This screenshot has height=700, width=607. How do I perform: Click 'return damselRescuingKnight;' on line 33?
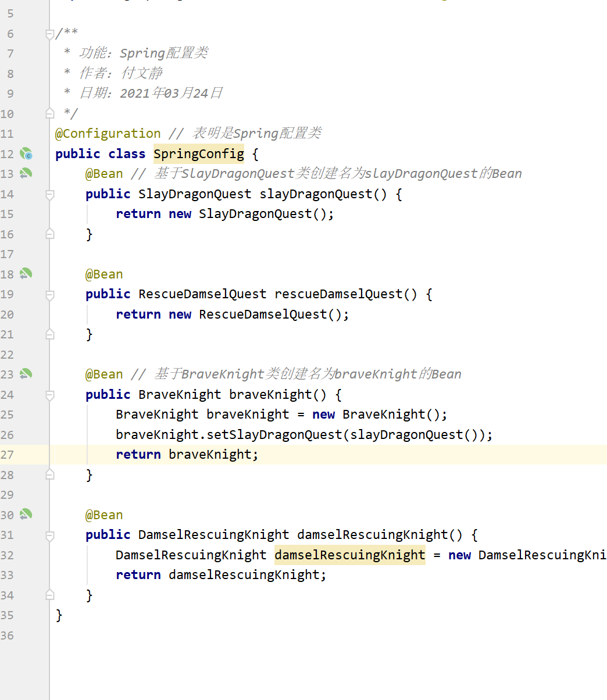coord(222,575)
